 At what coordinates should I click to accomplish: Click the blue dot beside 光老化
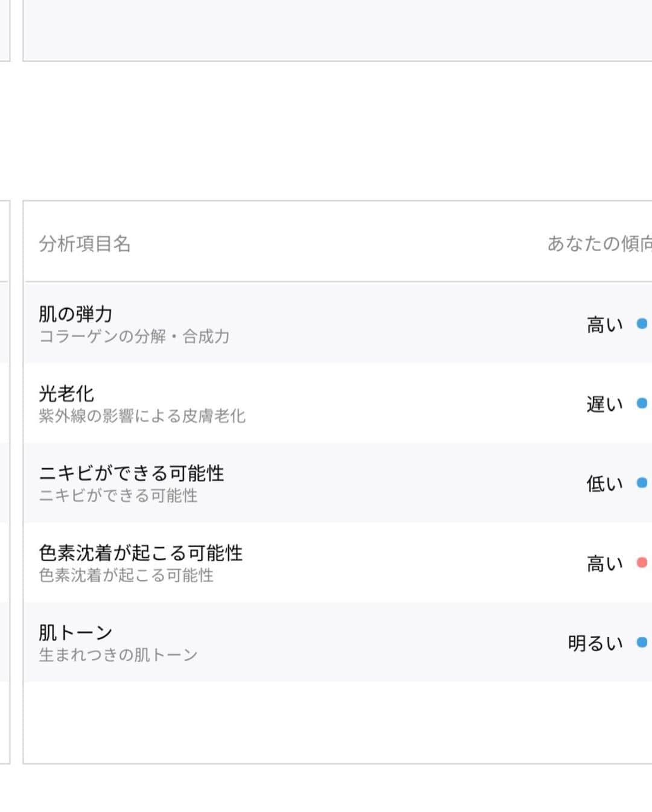pos(642,404)
